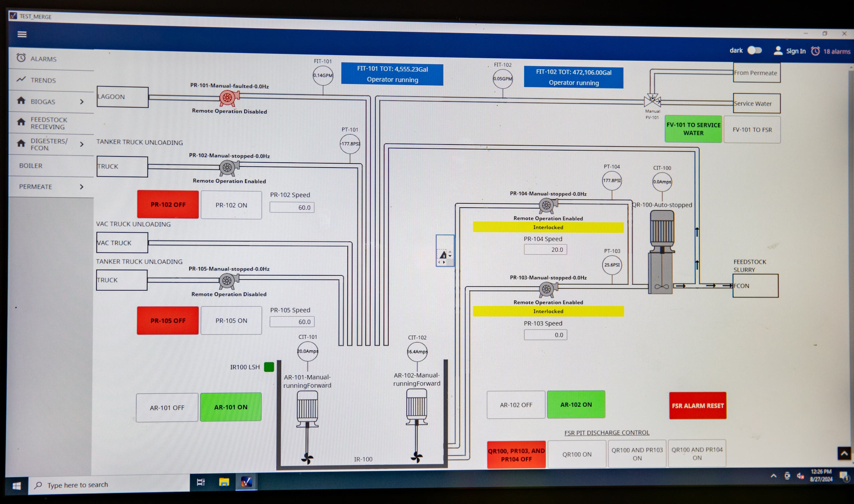The image size is (854, 504).
Task: Click the CIT-102 current indicator
Action: tap(417, 352)
